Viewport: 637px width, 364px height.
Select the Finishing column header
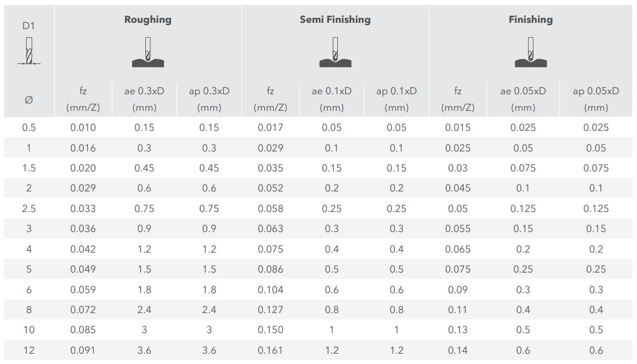tap(531, 19)
